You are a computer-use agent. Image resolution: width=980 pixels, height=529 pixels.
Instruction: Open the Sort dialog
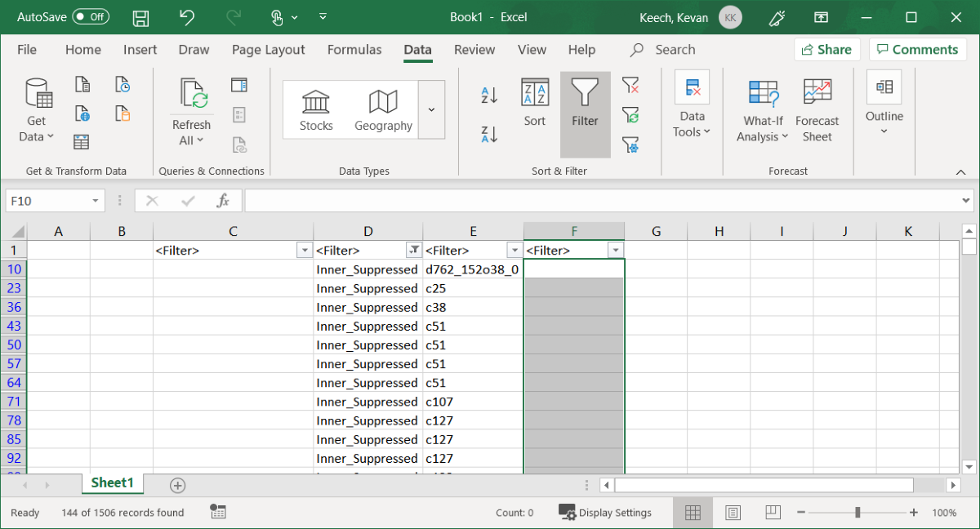[x=535, y=104]
